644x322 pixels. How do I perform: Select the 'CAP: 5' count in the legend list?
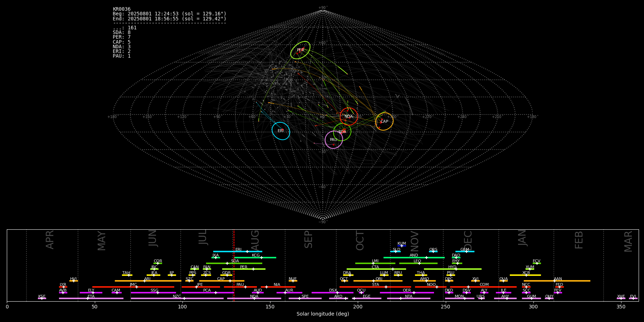point(122,42)
